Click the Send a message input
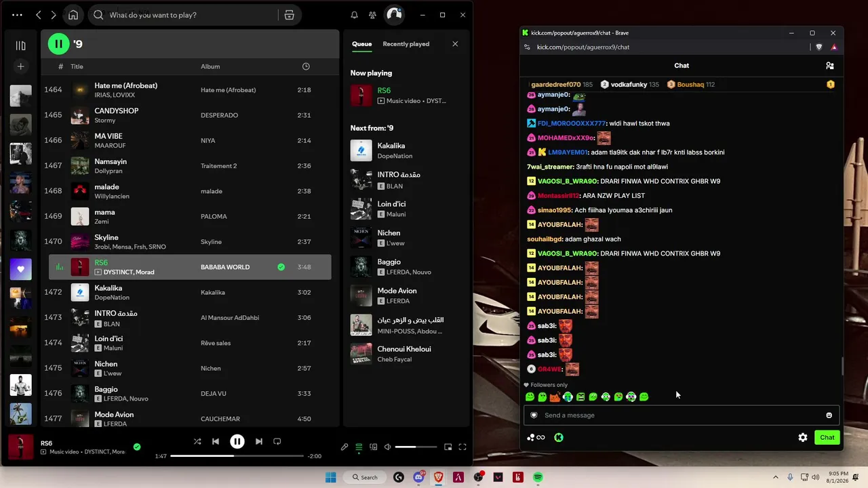 pos(682,415)
